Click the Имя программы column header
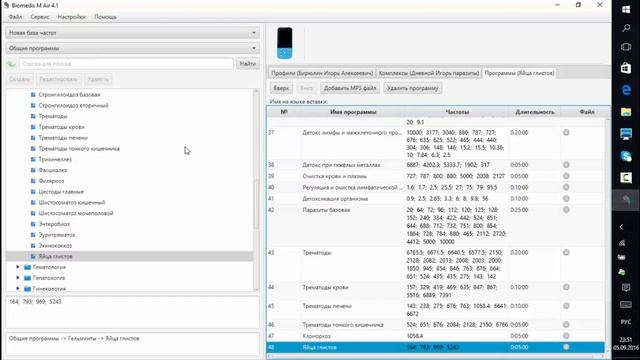640x360 pixels. tap(353, 112)
